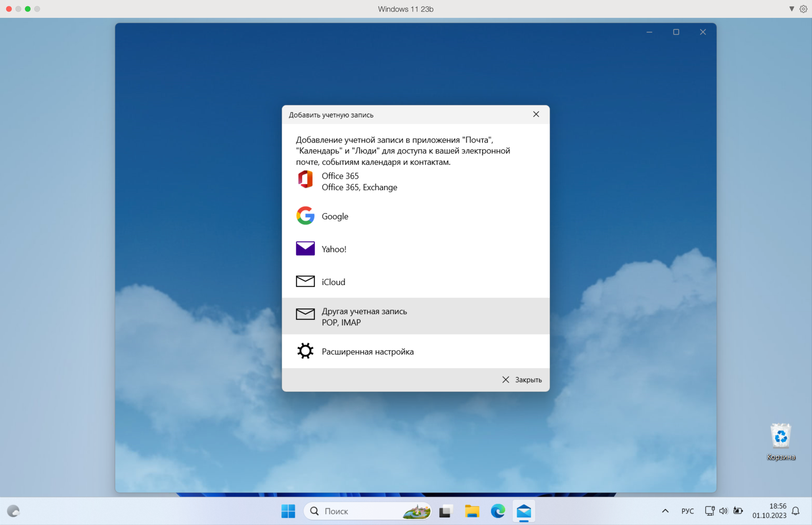Open notifications bell icon

point(795,511)
